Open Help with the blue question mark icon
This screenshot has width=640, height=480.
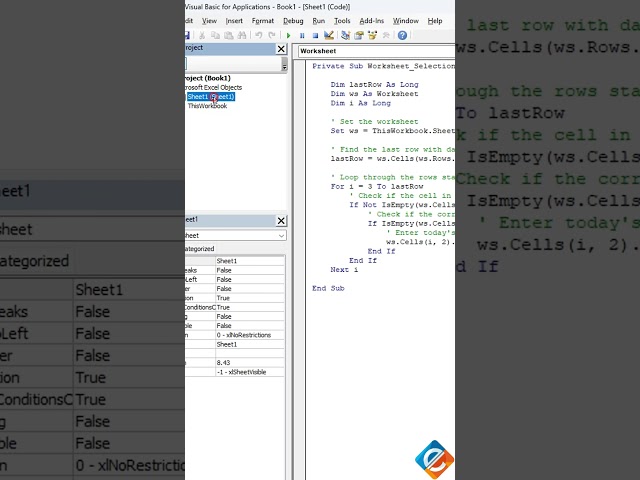tap(402, 36)
